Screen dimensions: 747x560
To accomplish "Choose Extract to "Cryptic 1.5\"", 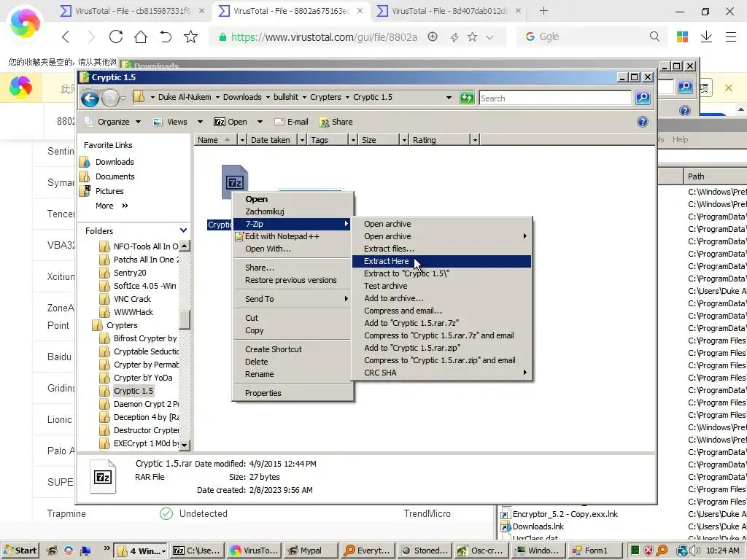I will 441,273.
